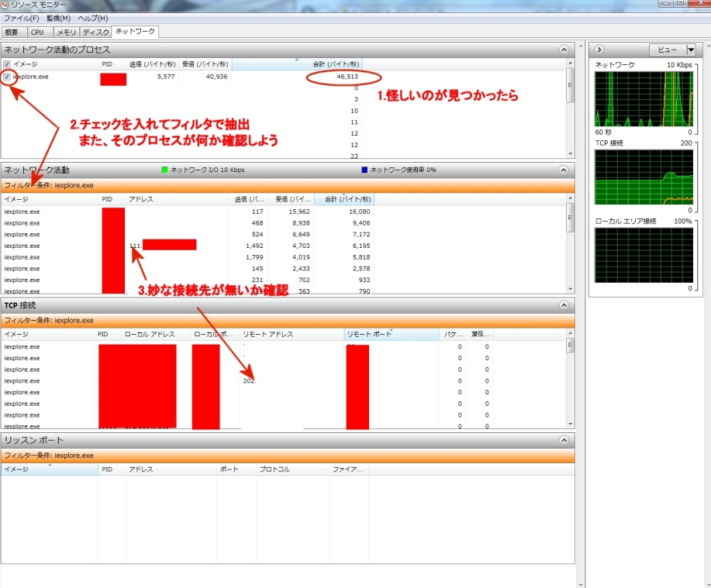Toggle the select-all イメージ header checkbox
711x588 pixels.
(7, 64)
